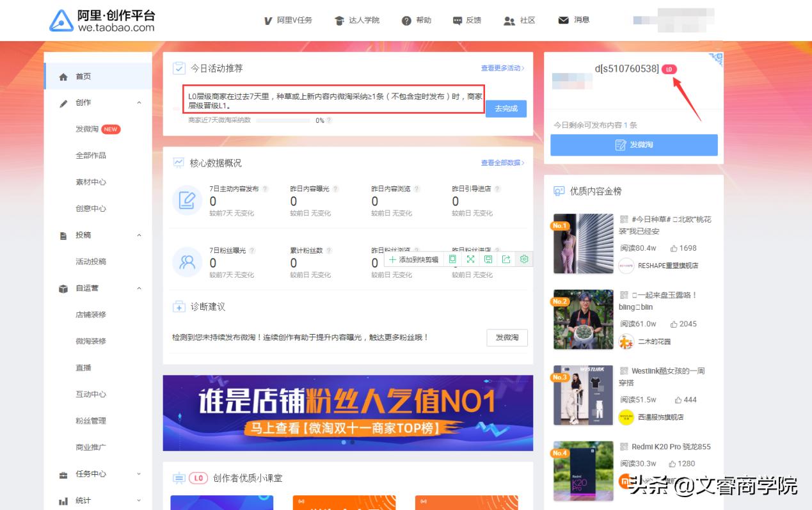Open 社区 with the people icon
The image size is (812, 510).
point(509,20)
